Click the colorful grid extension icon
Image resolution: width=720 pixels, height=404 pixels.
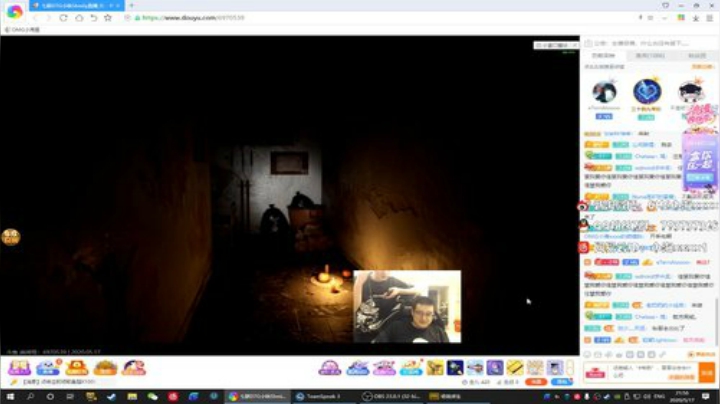(681, 17)
